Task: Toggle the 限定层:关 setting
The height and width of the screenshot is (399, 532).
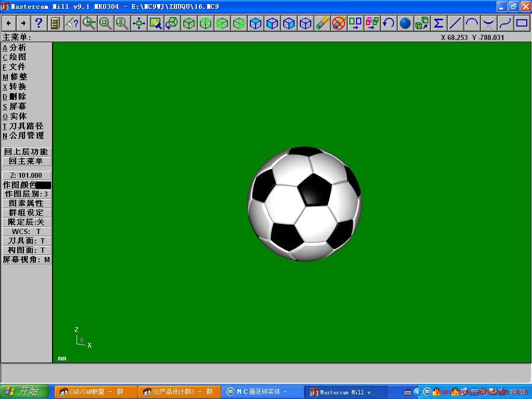Action: (x=27, y=222)
